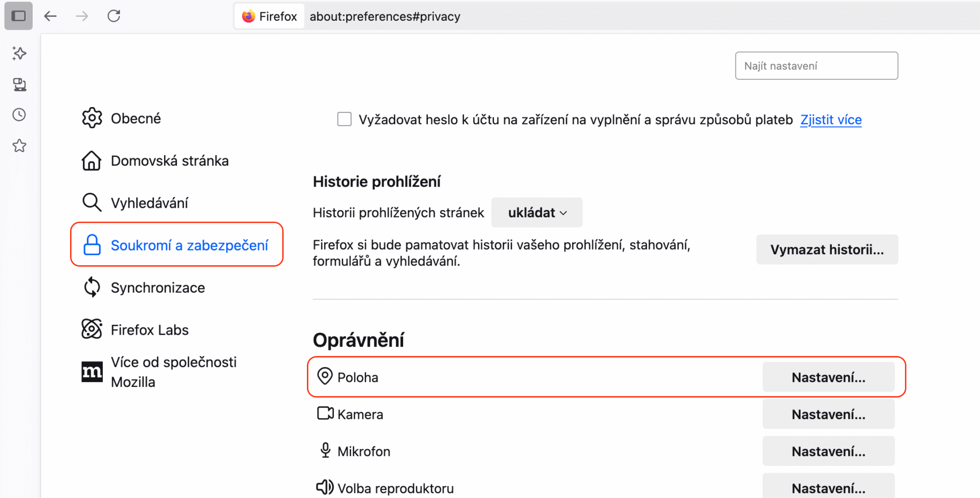Open bookmarks star sidebar icon

point(19,146)
